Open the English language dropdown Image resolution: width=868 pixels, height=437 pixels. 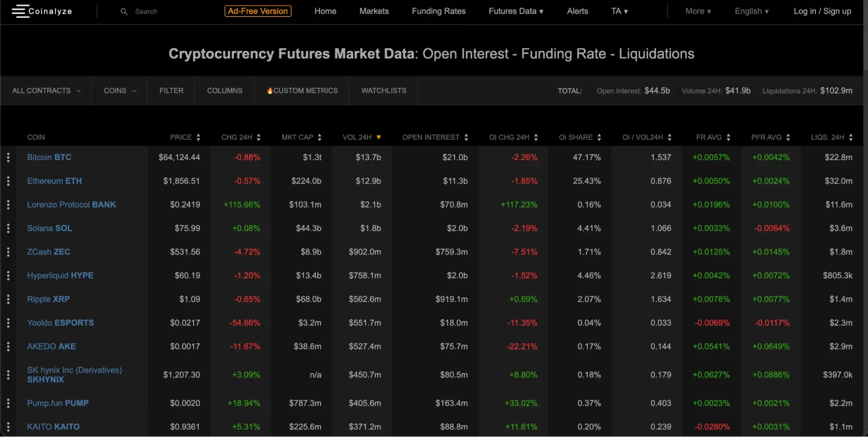click(752, 11)
